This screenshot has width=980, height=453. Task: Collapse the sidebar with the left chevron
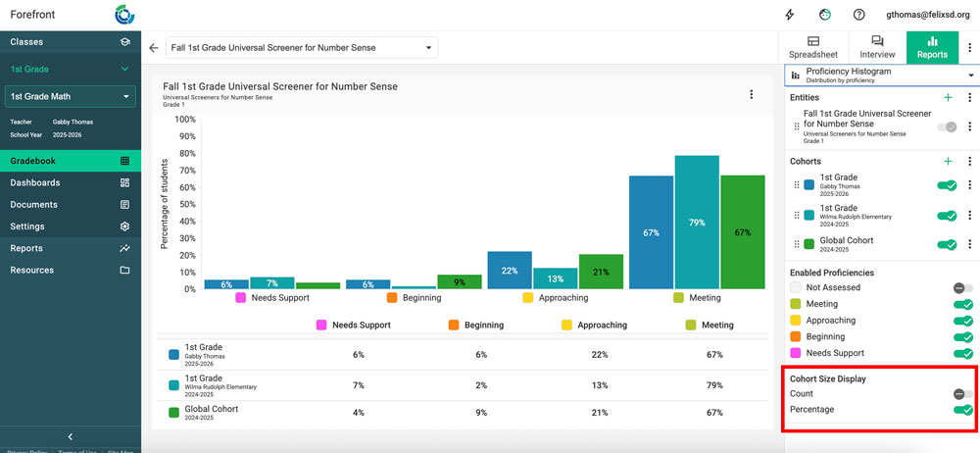click(x=70, y=436)
